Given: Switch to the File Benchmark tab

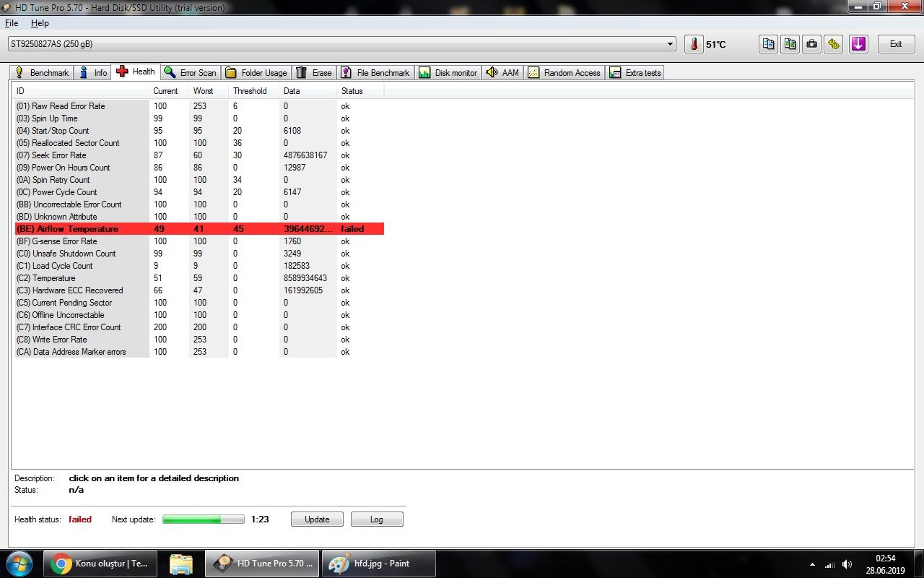Looking at the screenshot, I should point(375,73).
